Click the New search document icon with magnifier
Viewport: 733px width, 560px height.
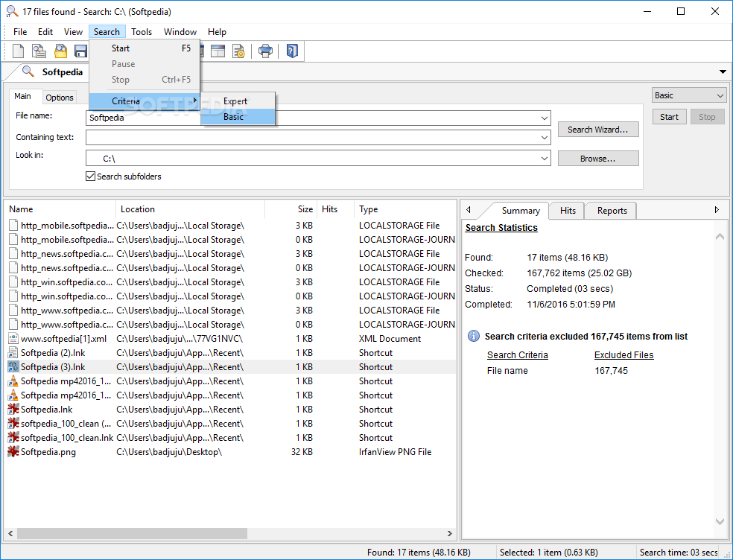(39, 51)
